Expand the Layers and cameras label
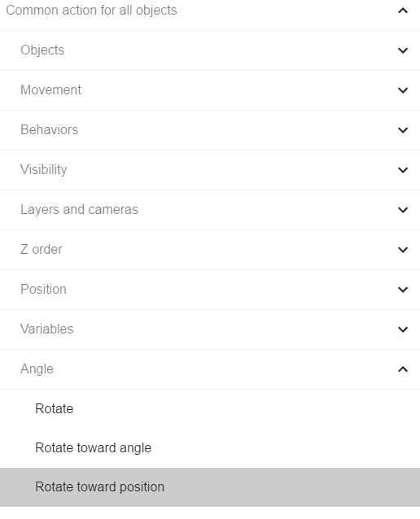420x519 pixels. coord(79,210)
